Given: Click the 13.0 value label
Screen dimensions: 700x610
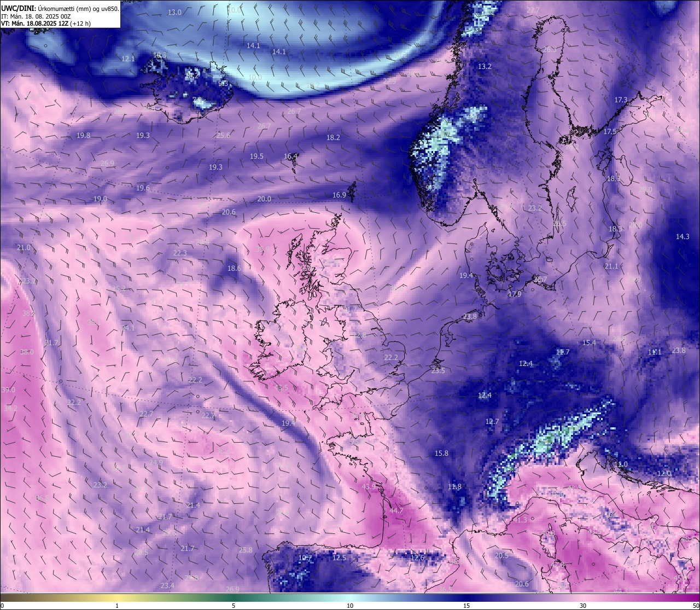Looking at the screenshot, I should pos(175,12).
